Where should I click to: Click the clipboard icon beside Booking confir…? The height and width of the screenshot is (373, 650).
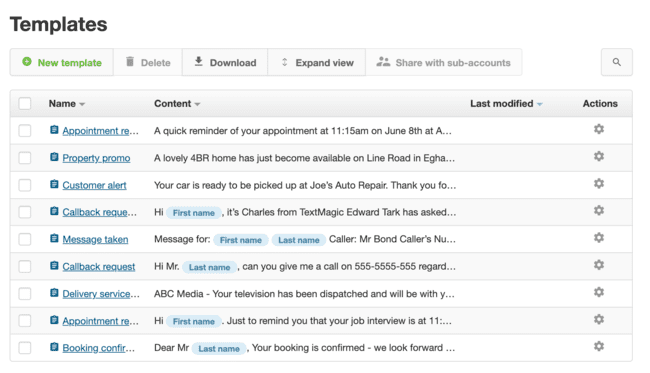pyautogui.click(x=54, y=347)
